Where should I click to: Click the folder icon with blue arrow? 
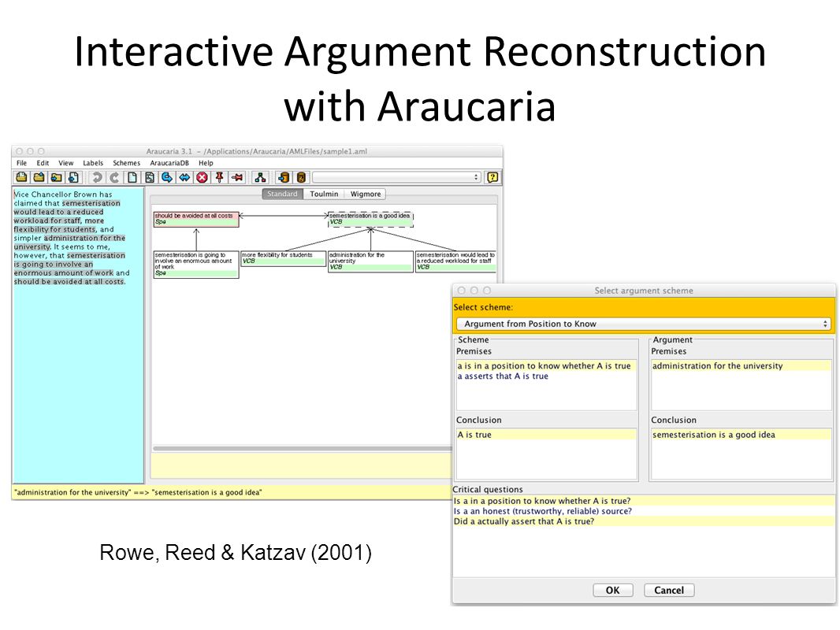coord(56,177)
